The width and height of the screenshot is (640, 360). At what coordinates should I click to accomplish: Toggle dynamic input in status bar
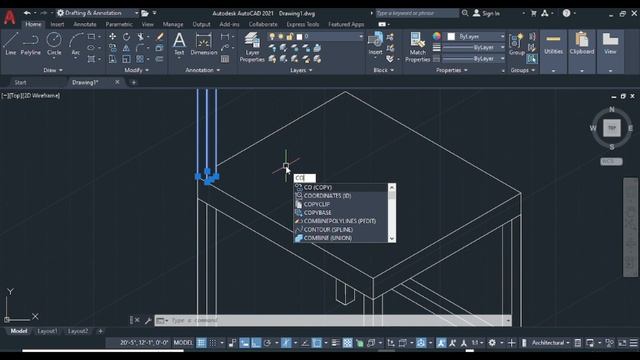pos(244,343)
